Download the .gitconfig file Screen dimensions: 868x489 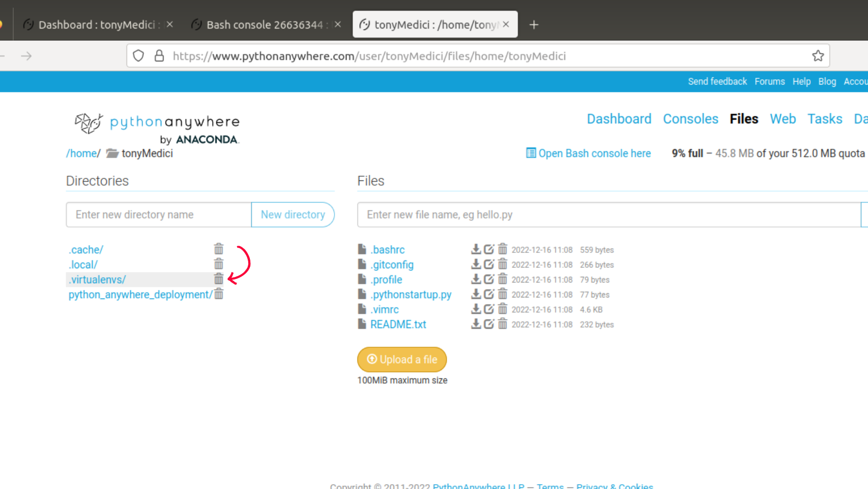476,264
